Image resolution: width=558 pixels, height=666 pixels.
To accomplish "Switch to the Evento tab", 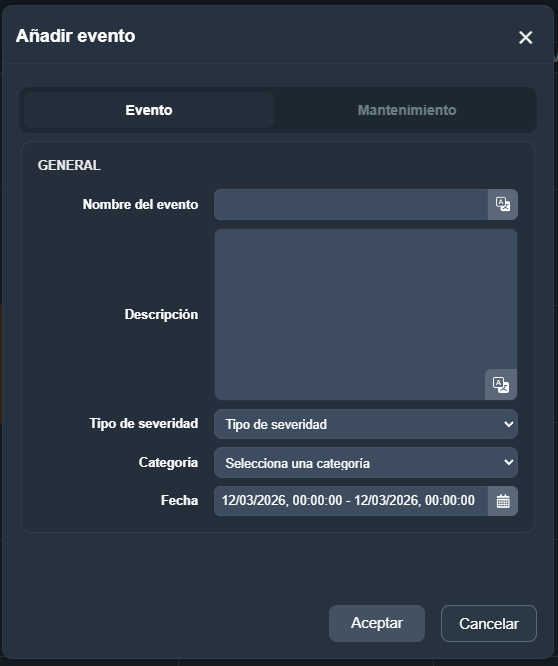I will [x=149, y=110].
